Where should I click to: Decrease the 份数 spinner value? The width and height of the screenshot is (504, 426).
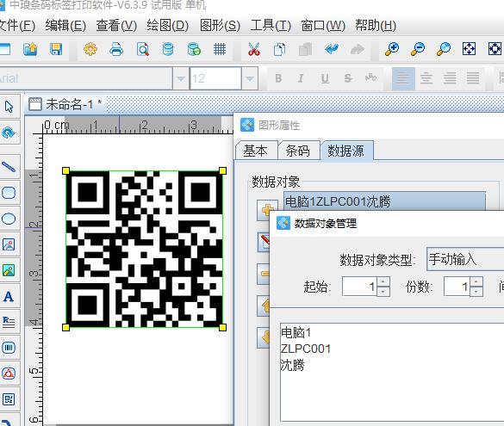476,291
